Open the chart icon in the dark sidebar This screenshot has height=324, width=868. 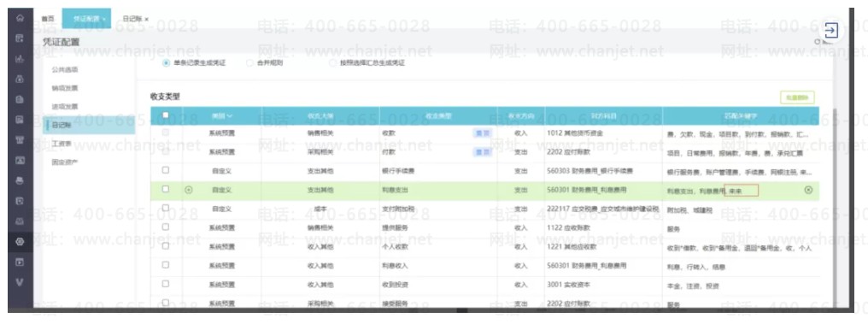[x=20, y=59]
